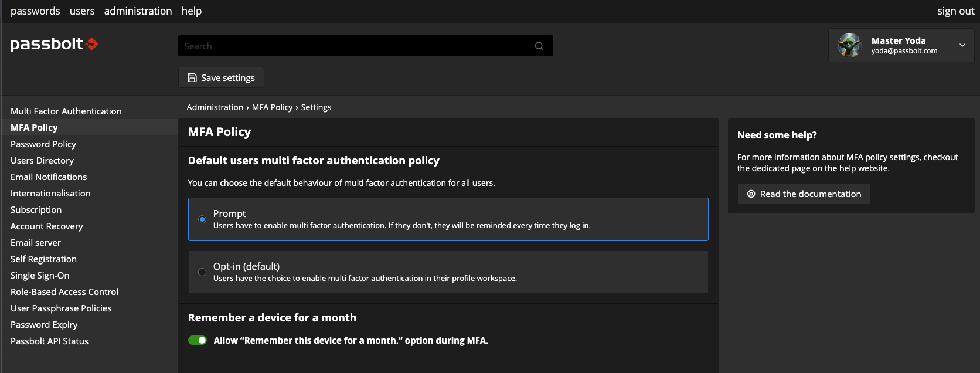Click in the Search input field
This screenshot has width=980, height=373.
pyautogui.click(x=366, y=46)
